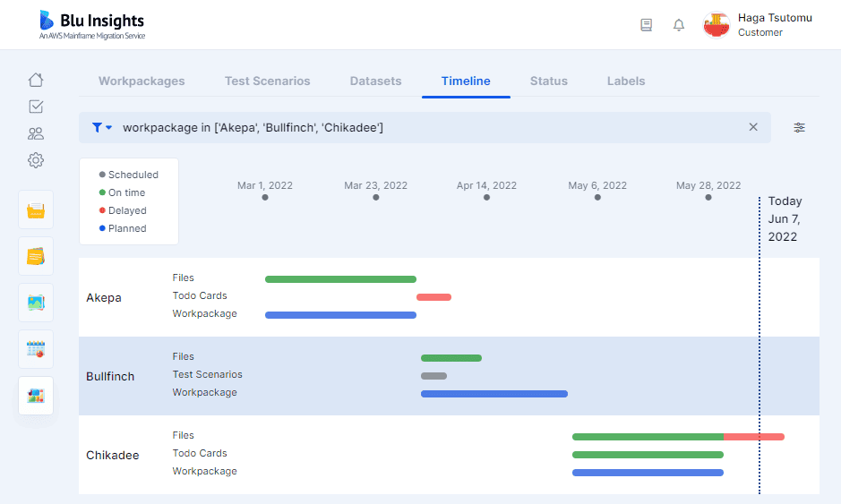The image size is (841, 504).
Task: Switch to the Test Scenarios tab
Action: 267,81
